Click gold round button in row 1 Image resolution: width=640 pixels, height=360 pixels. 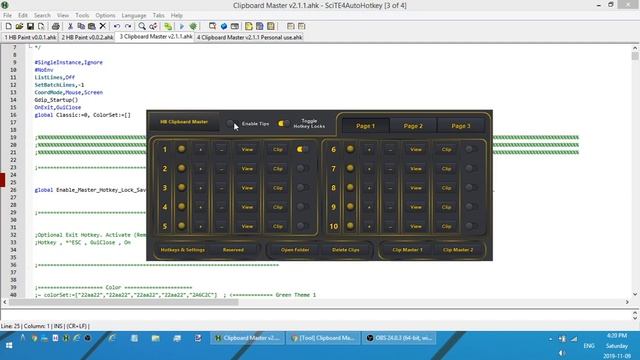coord(182,149)
